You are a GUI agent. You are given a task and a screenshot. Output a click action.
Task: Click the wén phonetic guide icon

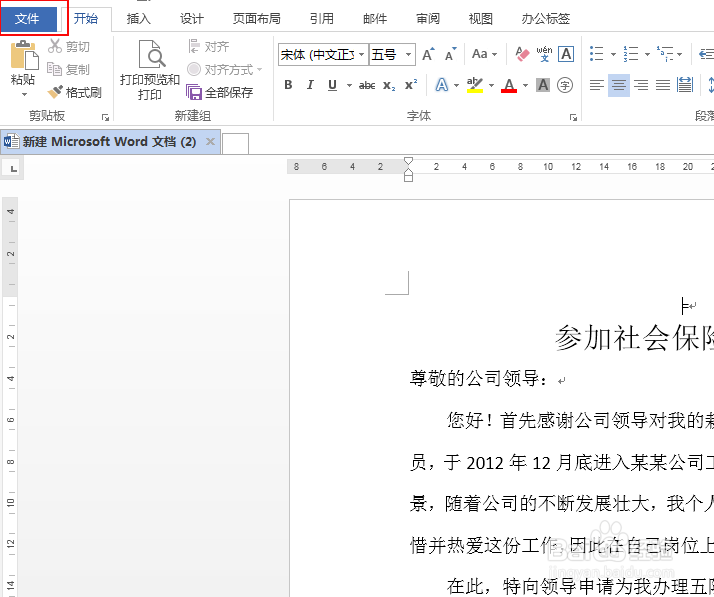coord(544,54)
